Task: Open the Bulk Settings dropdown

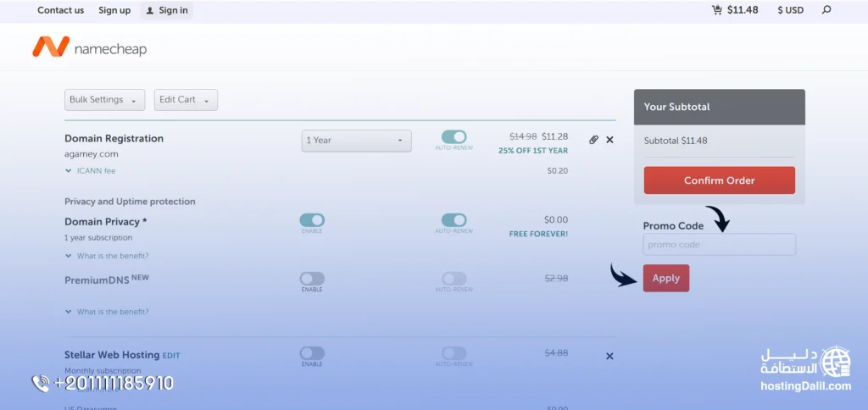Action: point(104,100)
